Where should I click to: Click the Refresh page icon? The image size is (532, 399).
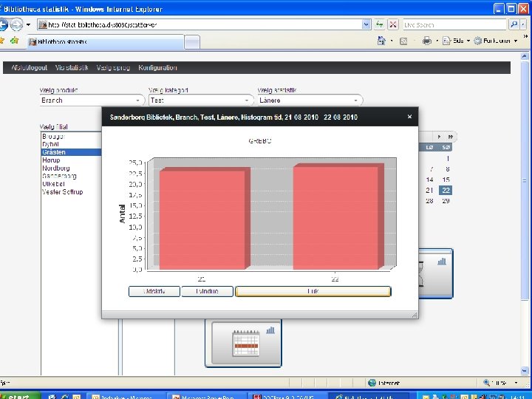379,24
